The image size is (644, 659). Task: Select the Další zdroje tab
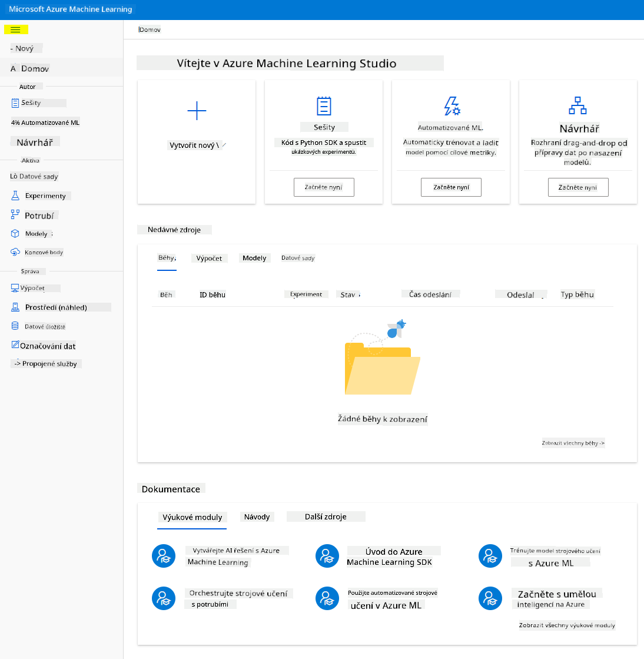coord(326,516)
